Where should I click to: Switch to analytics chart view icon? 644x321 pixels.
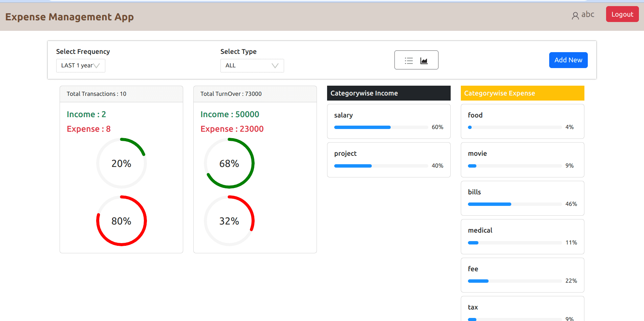point(424,61)
